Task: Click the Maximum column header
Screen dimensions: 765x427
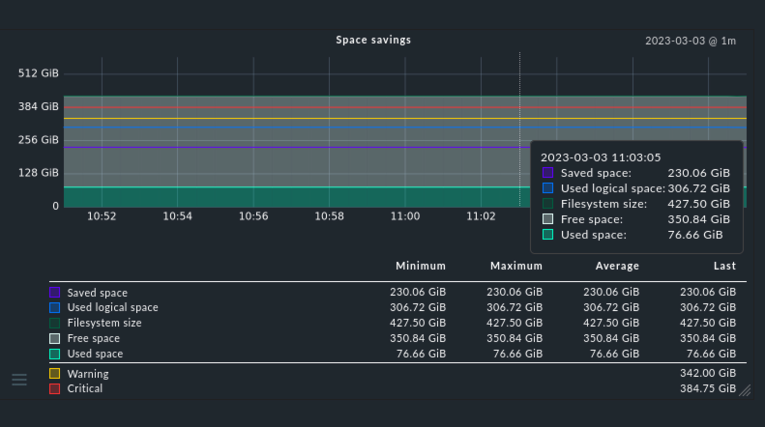Action: click(516, 266)
